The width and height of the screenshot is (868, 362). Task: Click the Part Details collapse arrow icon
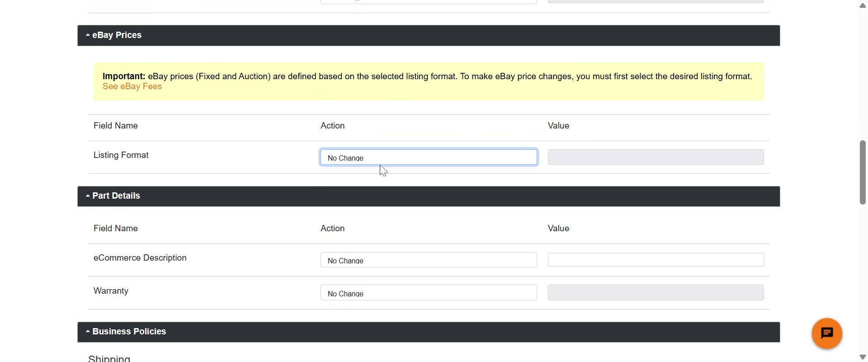coord(88,196)
